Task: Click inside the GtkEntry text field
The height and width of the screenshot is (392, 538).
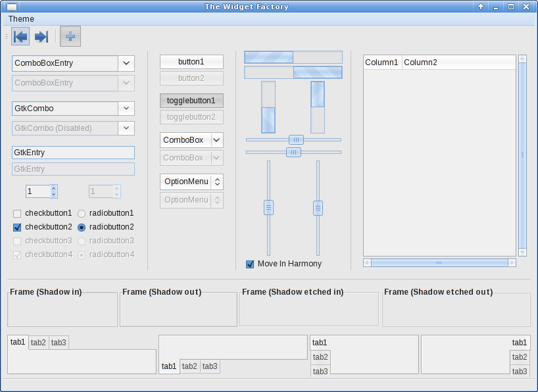Action: (x=74, y=153)
